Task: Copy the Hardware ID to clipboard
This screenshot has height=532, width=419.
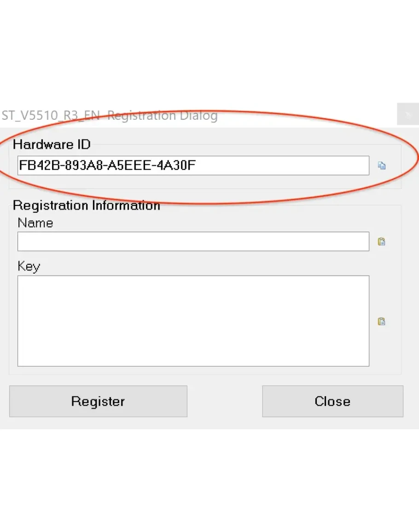Action: (382, 166)
